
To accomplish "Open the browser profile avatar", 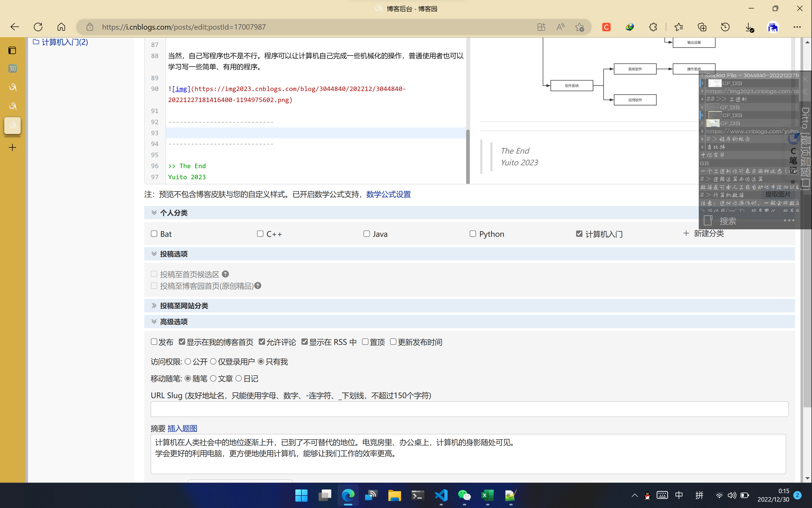I will 773,27.
